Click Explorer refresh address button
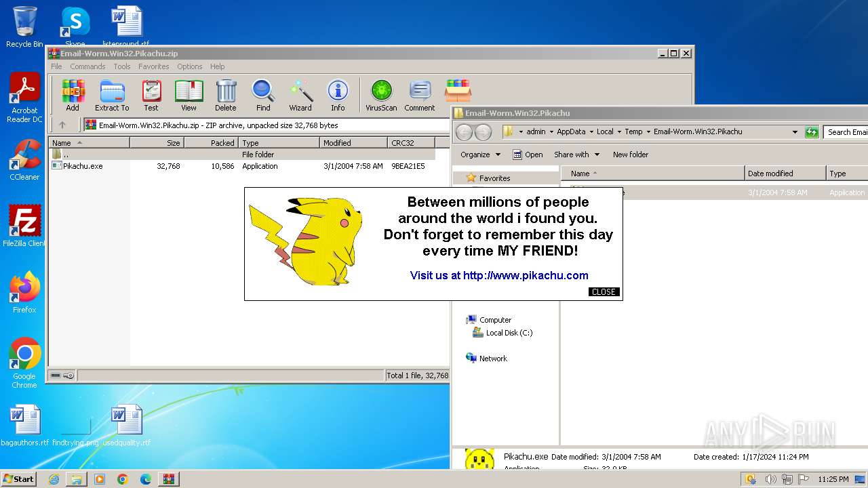Screen dimensions: 868x488 (812, 132)
